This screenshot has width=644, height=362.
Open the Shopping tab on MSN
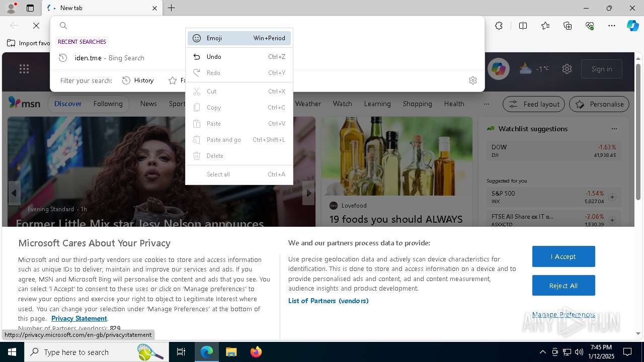pos(417,104)
